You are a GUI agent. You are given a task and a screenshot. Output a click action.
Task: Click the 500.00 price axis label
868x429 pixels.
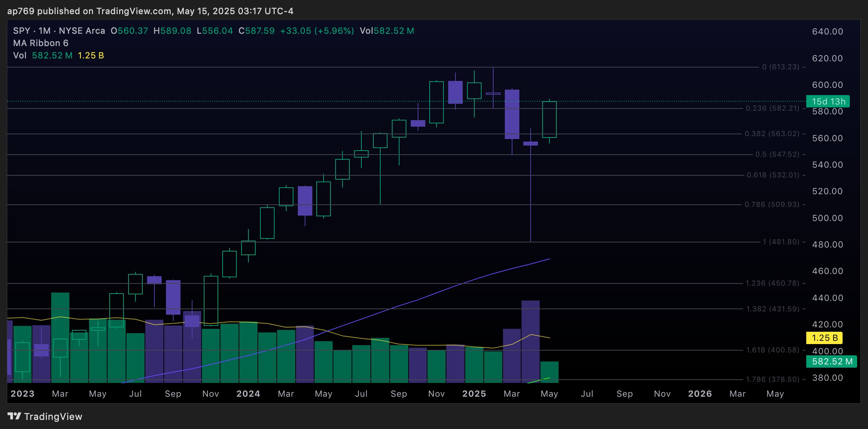click(x=828, y=218)
